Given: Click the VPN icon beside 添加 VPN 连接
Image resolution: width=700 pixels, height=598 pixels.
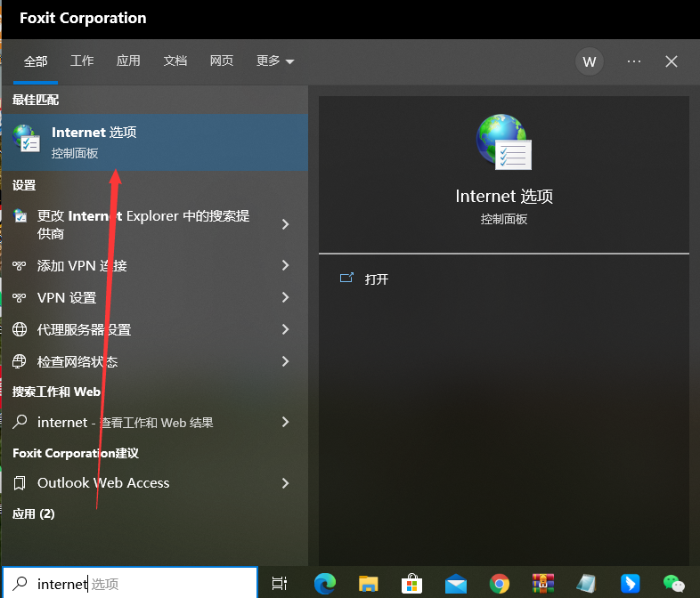Looking at the screenshot, I should (x=20, y=266).
